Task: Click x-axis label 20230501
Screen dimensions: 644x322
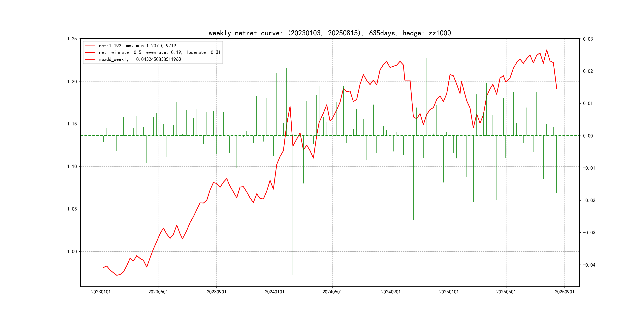Action: click(158, 292)
